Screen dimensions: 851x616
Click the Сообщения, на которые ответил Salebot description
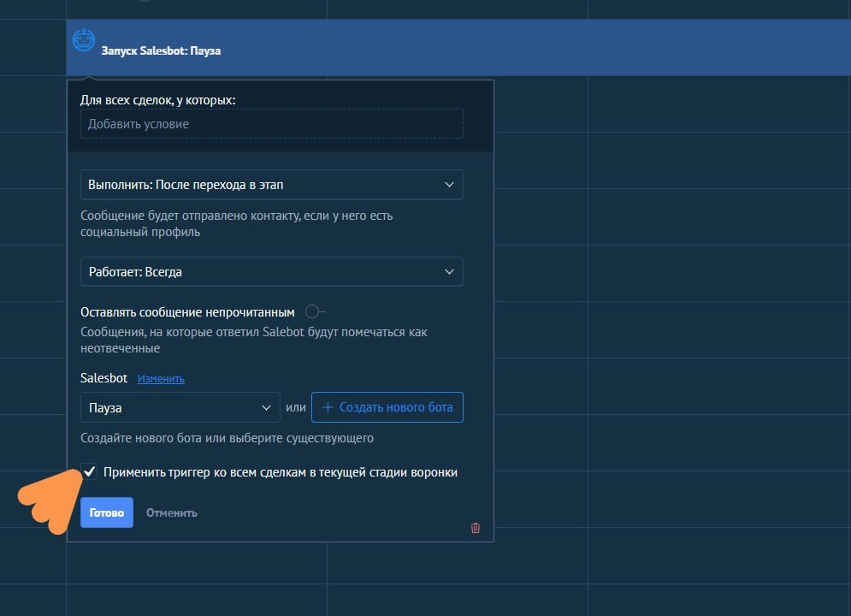(254, 340)
